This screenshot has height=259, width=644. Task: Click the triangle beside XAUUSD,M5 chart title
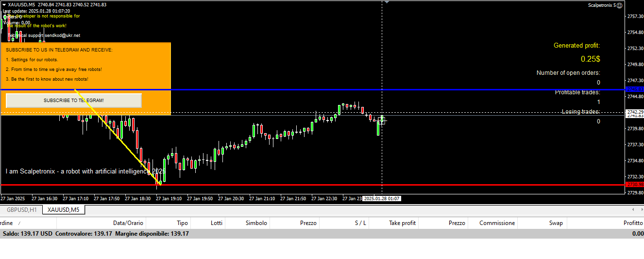[x=4, y=5]
